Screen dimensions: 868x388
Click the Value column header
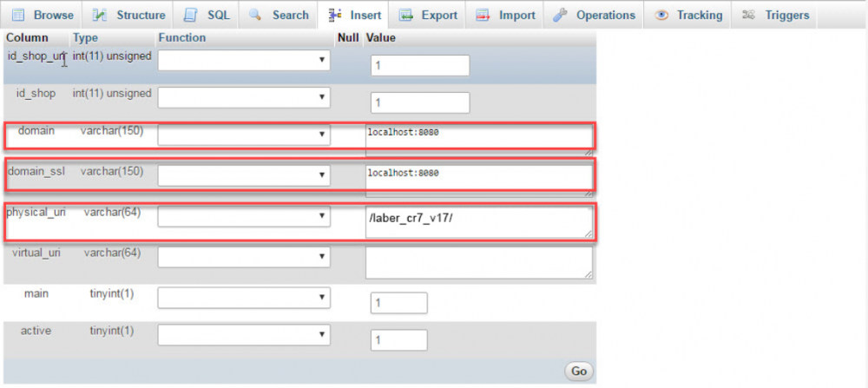pyautogui.click(x=381, y=38)
